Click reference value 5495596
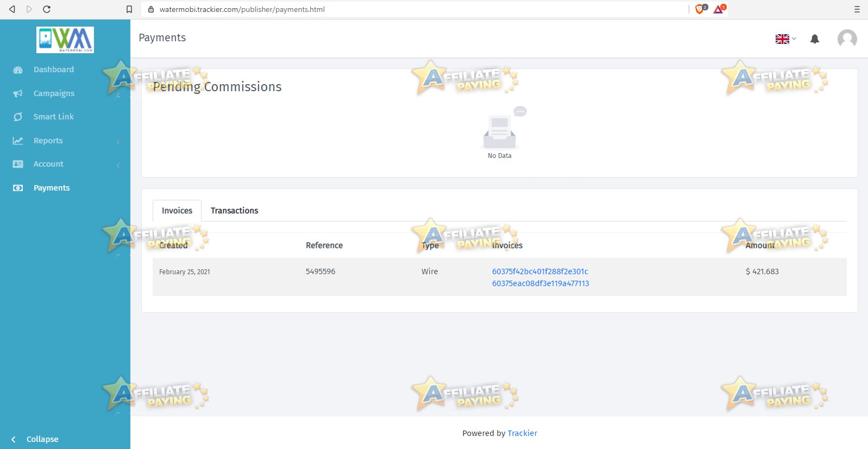 tap(320, 271)
